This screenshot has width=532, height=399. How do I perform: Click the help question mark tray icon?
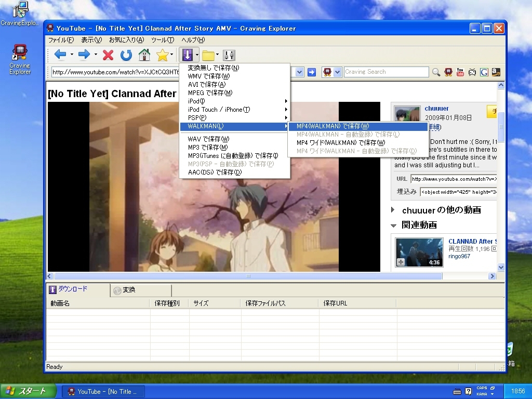point(468,392)
